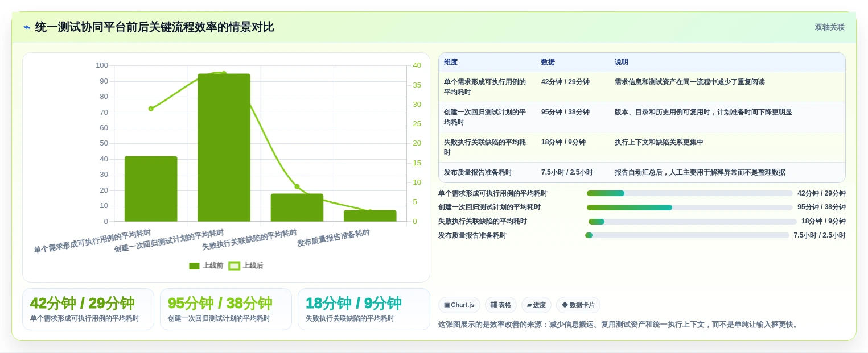Open the 42分钟 / 29分钟 metric card
This screenshot has height=353, width=868.
88,309
